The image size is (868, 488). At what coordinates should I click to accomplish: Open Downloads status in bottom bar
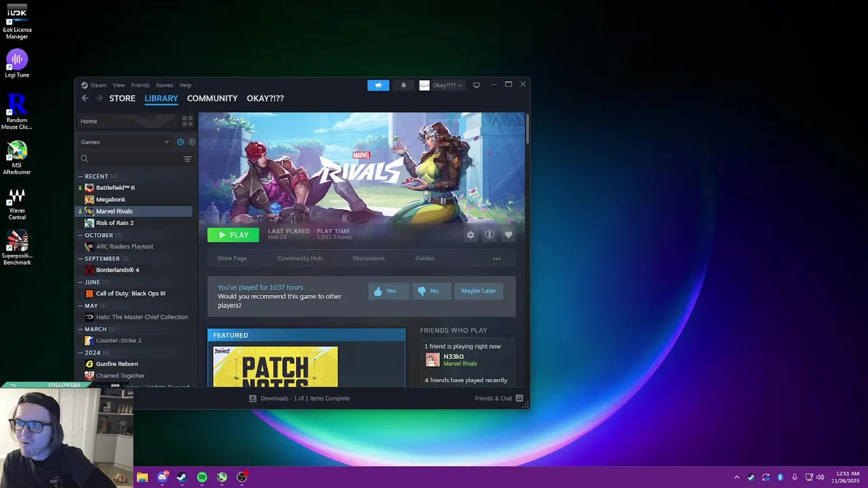[299, 399]
